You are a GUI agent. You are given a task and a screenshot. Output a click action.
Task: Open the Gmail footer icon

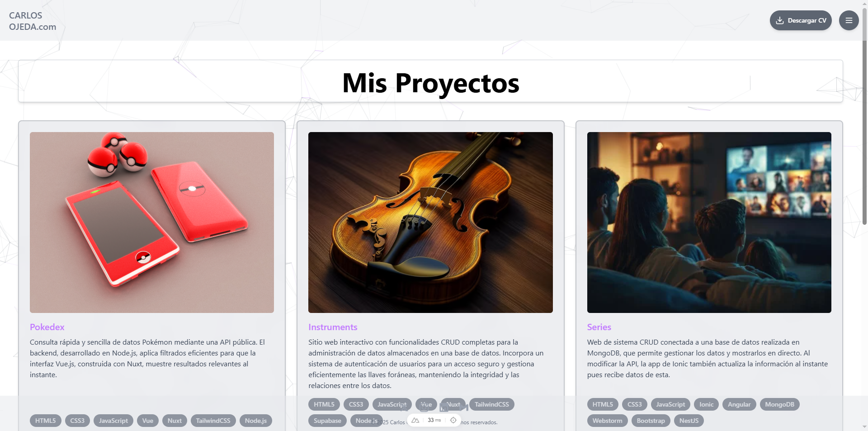click(x=464, y=407)
